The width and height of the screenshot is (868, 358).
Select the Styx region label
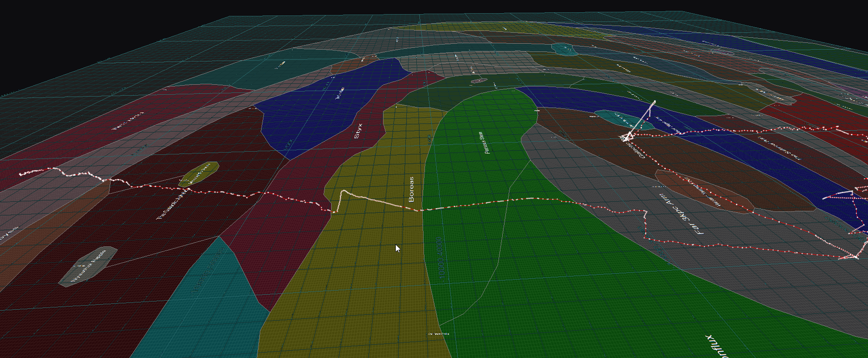(358, 131)
